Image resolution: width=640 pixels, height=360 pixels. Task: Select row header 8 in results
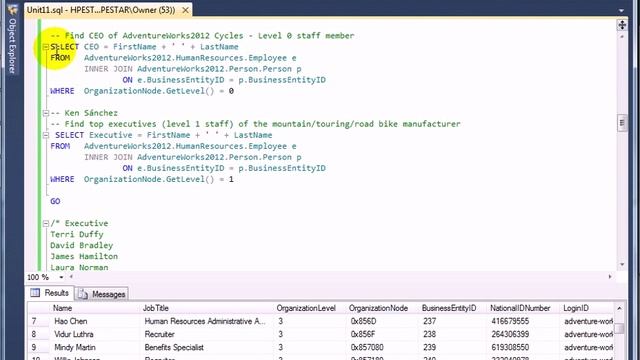coord(39,334)
